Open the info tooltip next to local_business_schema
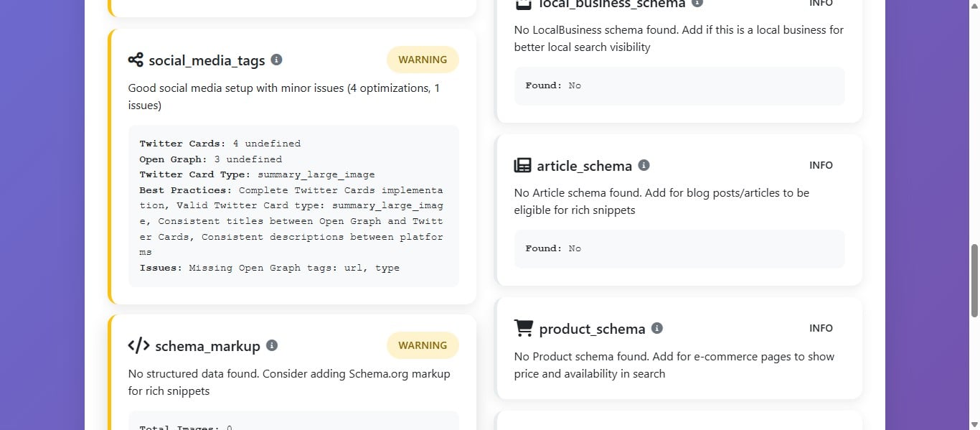The image size is (980, 430). coord(696,3)
